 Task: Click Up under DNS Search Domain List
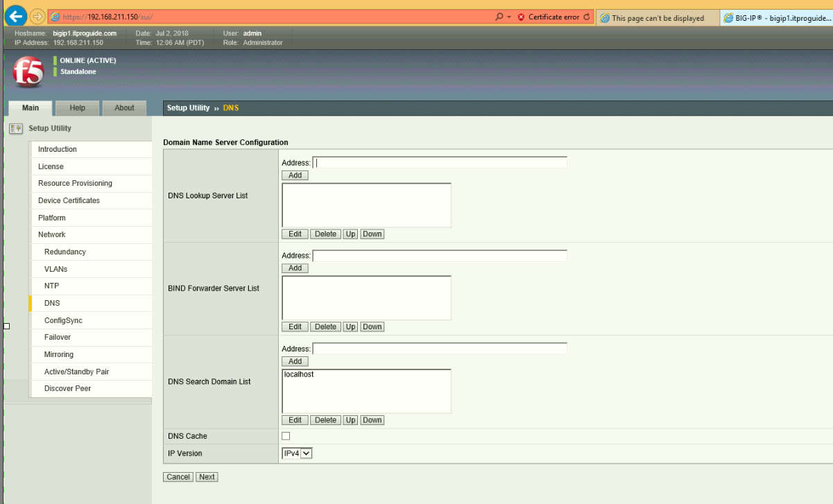[350, 420]
